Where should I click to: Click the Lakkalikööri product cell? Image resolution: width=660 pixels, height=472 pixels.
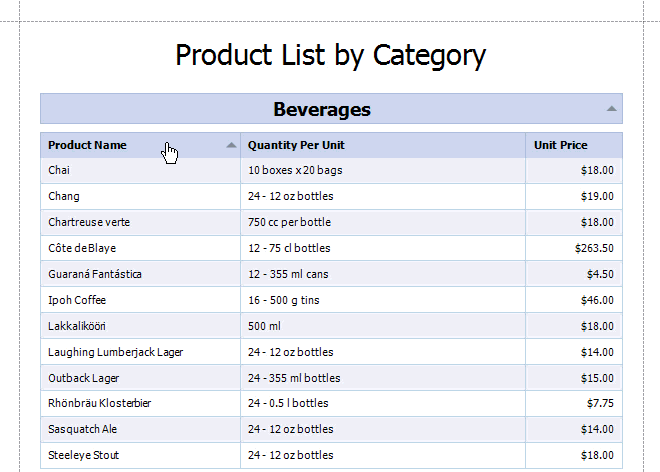click(x=77, y=326)
